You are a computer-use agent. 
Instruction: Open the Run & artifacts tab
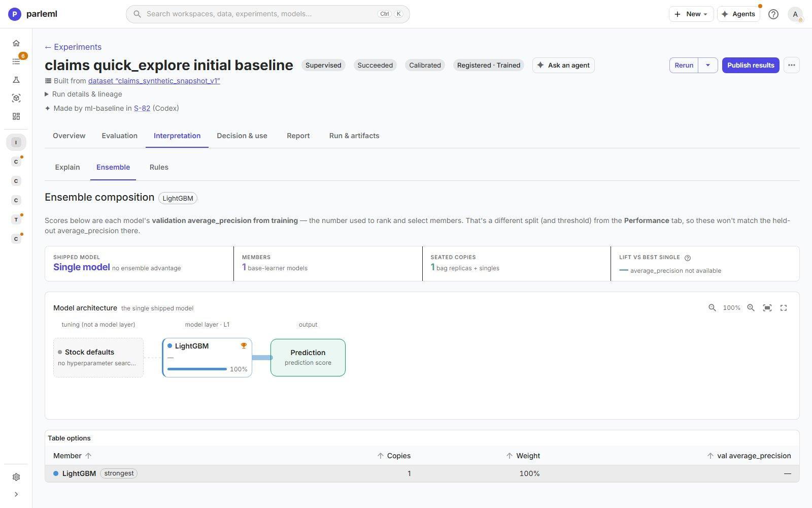(x=354, y=136)
